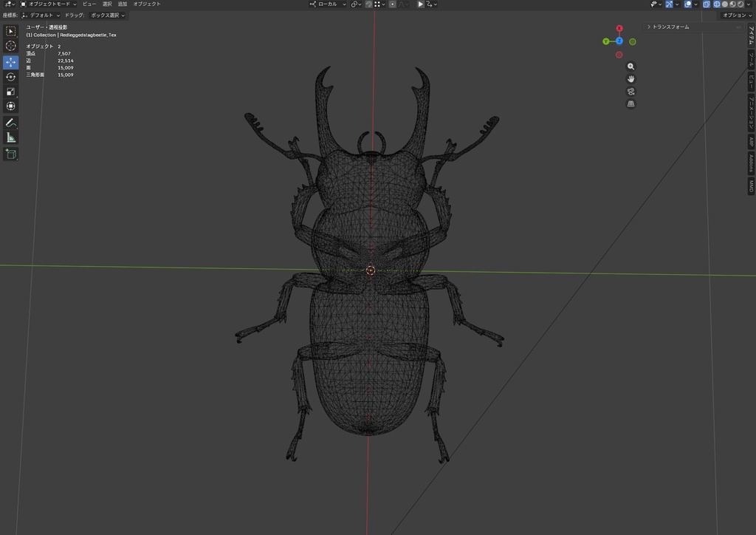The height and width of the screenshot is (535, 756).
Task: Switch to wireframe shading mode
Action: pos(717,4)
